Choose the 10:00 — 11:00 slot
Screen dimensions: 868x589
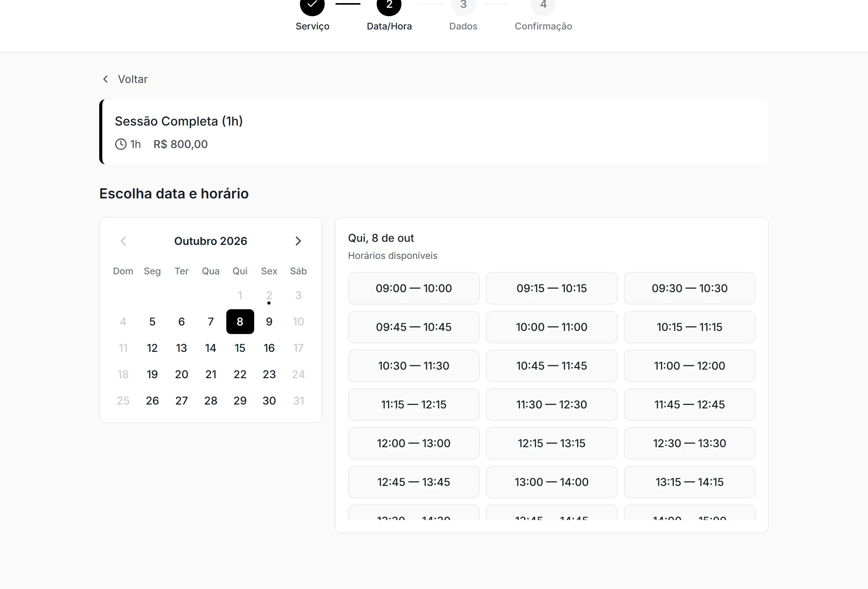point(552,327)
